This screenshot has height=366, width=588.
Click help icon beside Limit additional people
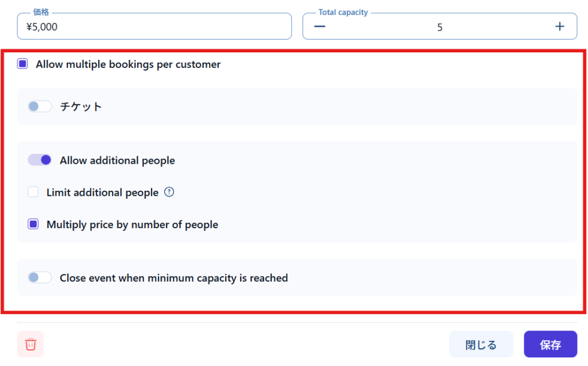[x=169, y=192]
